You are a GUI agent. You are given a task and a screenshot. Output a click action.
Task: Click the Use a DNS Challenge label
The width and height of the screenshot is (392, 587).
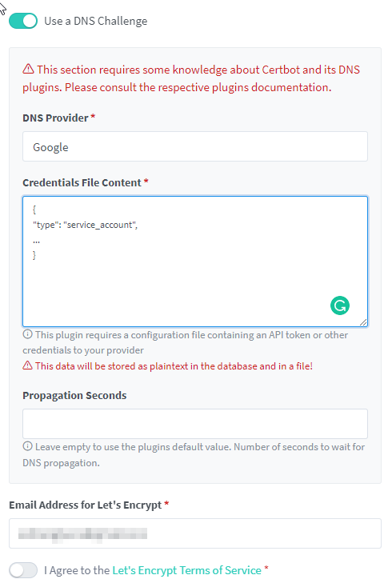96,21
